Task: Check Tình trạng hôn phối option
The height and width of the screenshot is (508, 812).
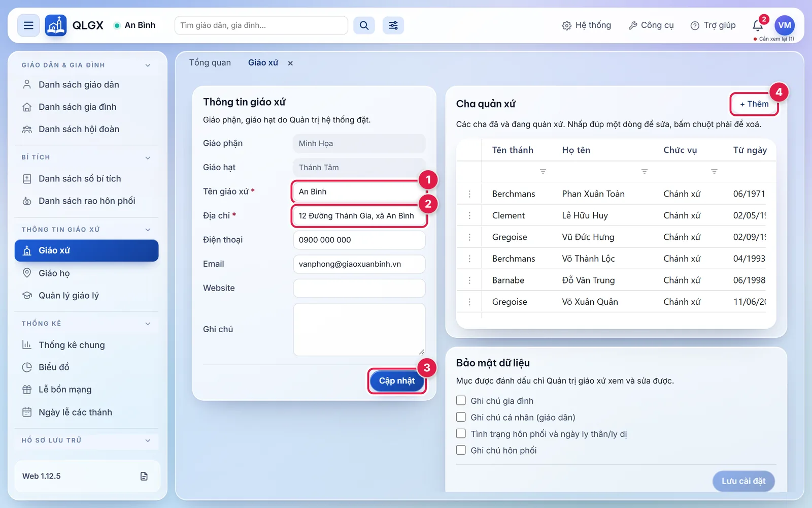Action: [x=461, y=433]
